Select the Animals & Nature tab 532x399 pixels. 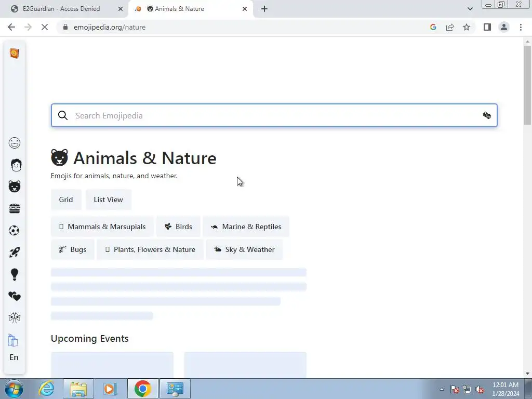click(179, 9)
